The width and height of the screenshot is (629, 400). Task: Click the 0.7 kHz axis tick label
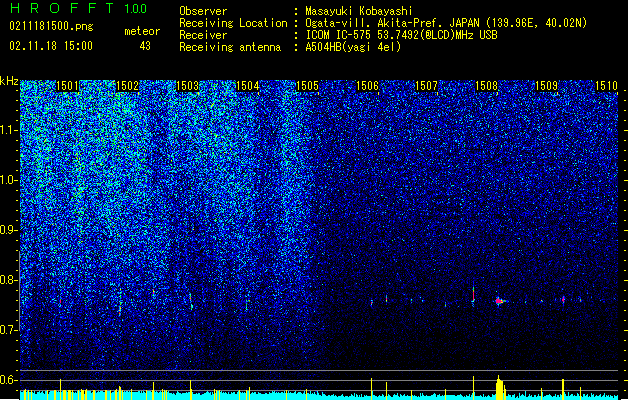9,330
